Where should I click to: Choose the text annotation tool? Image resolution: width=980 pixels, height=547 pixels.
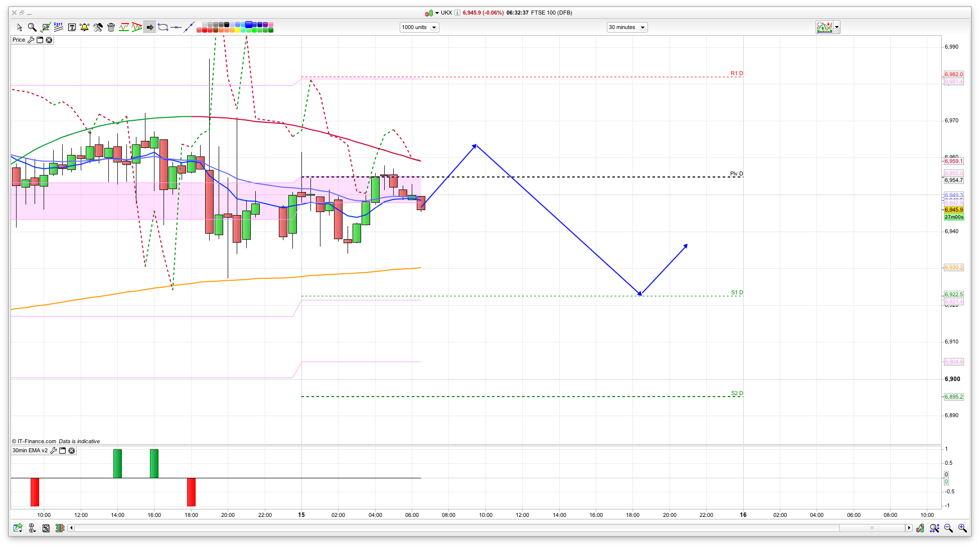[72, 28]
